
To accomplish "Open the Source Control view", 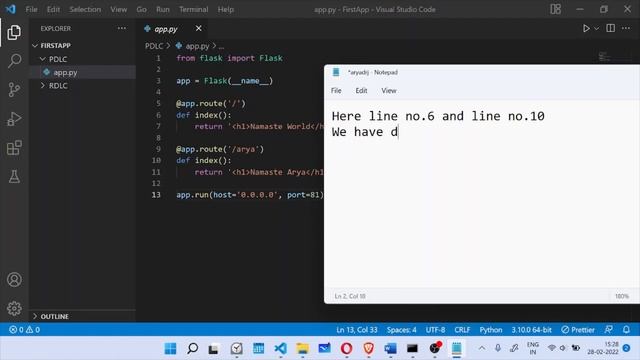I will coord(14,90).
